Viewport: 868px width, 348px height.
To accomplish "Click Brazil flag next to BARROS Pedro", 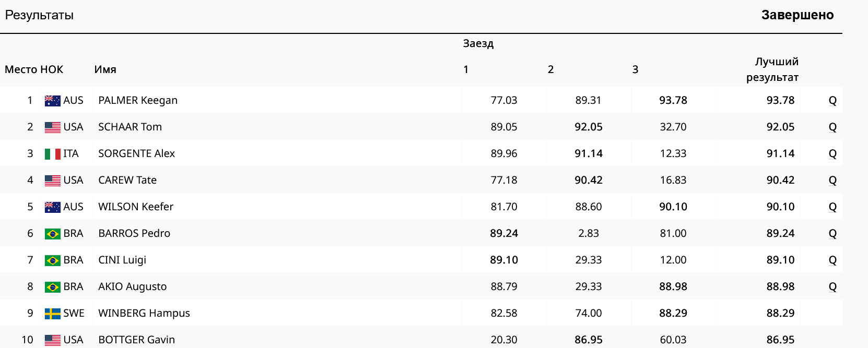I will click(x=52, y=234).
